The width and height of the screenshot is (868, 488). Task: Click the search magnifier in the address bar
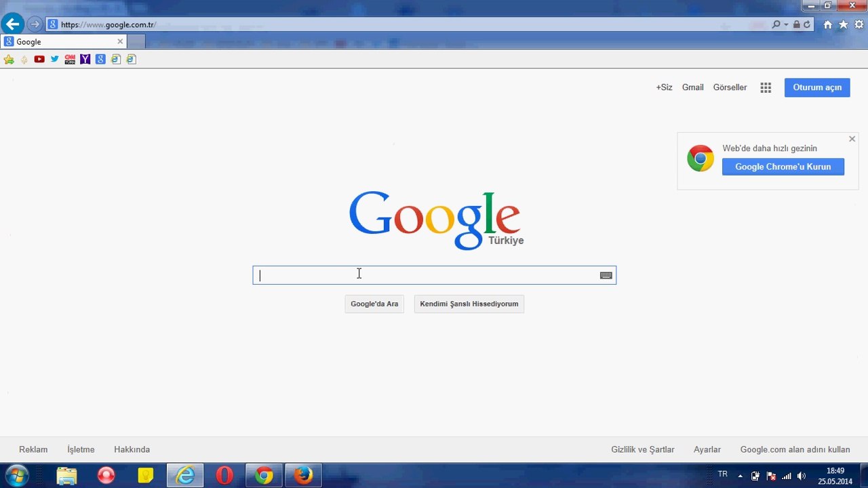click(776, 24)
